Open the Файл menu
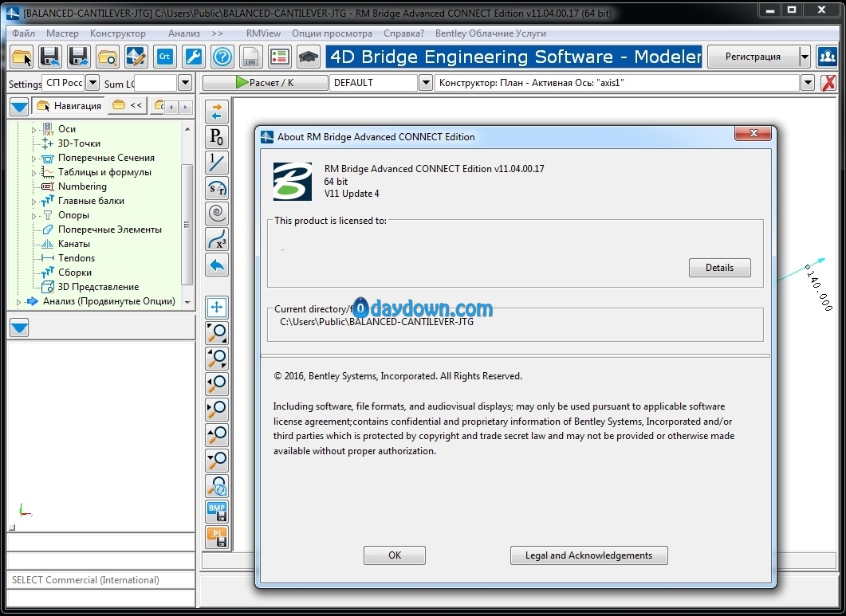The height and width of the screenshot is (616, 846). click(x=23, y=33)
